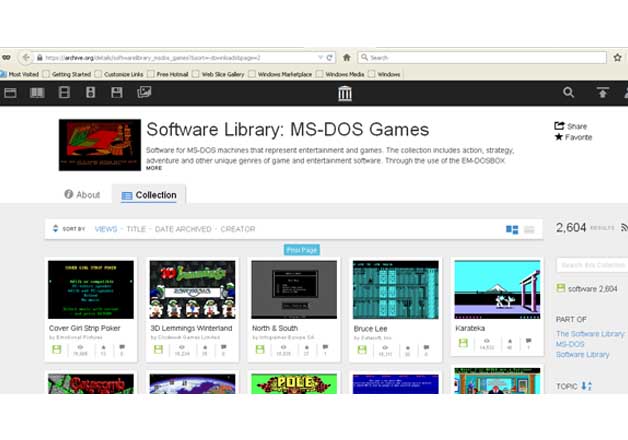Open the Pole game thumbnail
The image size is (628, 440).
click(x=294, y=384)
